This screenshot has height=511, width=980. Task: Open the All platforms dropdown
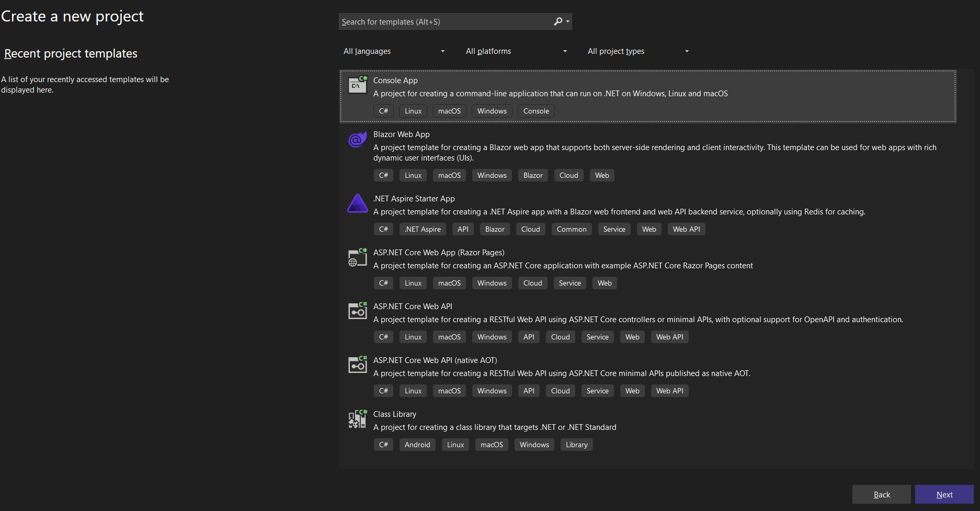point(516,51)
